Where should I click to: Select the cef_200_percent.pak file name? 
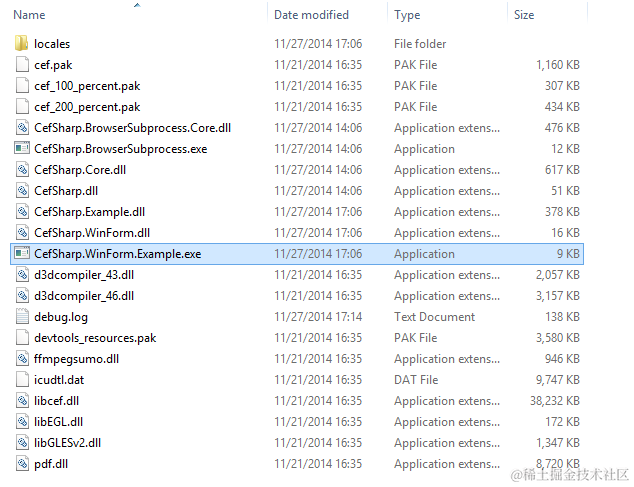[x=87, y=107]
